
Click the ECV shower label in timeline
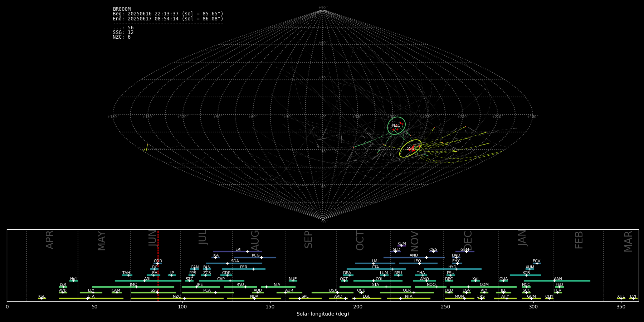[x=537, y=261]
